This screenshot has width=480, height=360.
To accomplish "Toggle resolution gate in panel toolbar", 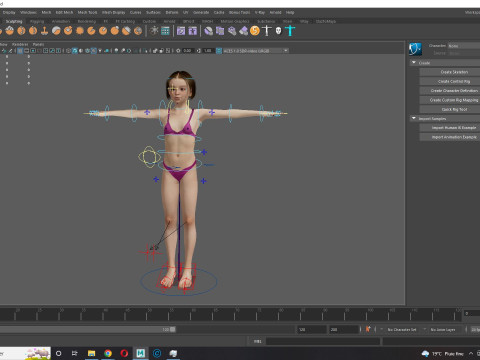I will (x=33, y=51).
